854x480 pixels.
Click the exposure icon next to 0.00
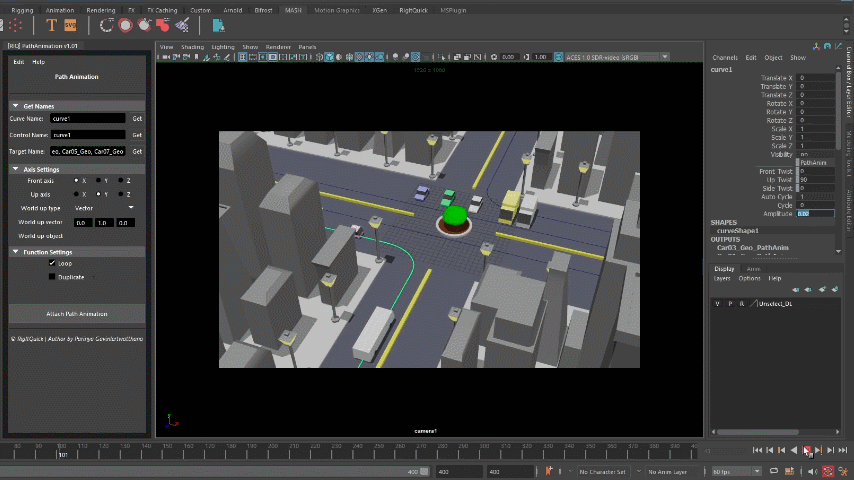494,57
